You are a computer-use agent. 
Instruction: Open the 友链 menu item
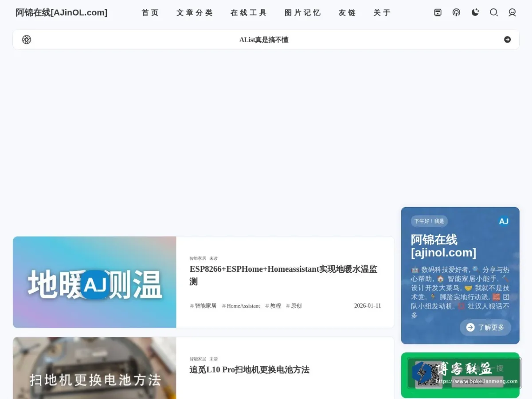(x=347, y=13)
